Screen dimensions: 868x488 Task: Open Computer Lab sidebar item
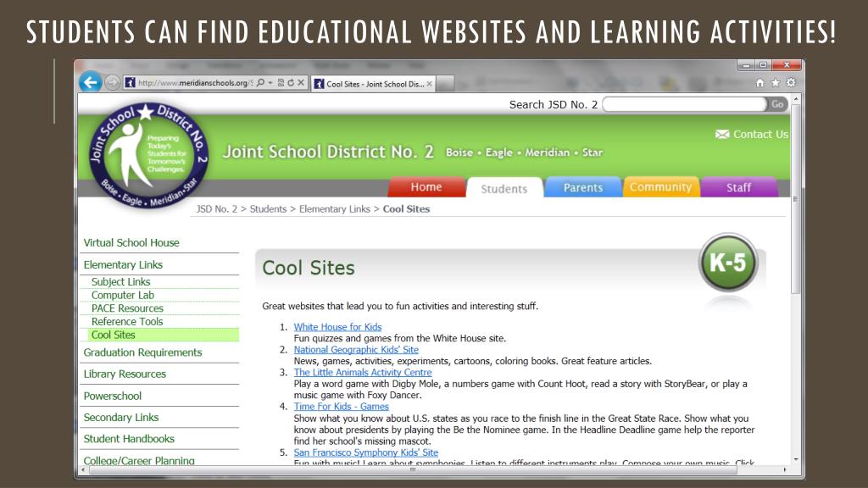pyautogui.click(x=123, y=295)
